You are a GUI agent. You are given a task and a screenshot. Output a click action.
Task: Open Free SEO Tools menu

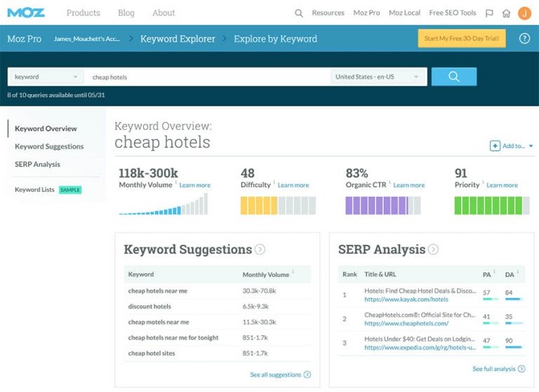(453, 13)
